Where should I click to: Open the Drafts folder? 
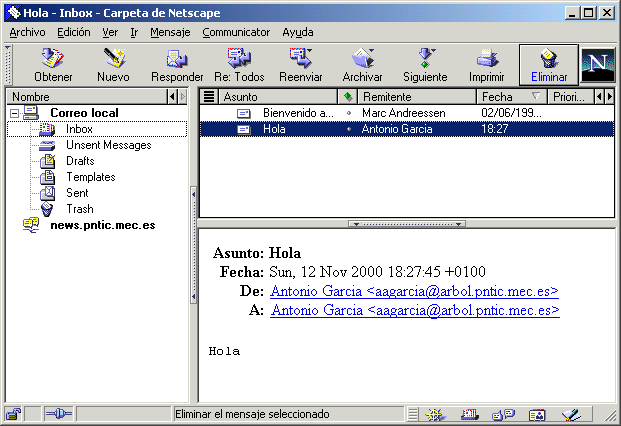pos(80,161)
